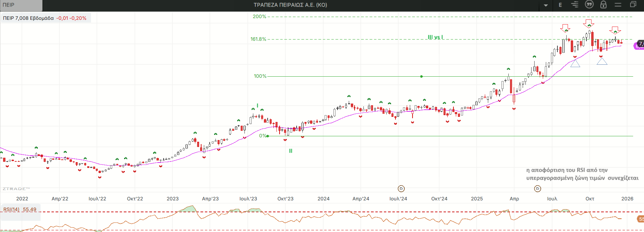
Task: Click the ΠΕΙΡ symbol box at top left
Action: pyautogui.click(x=21, y=5)
